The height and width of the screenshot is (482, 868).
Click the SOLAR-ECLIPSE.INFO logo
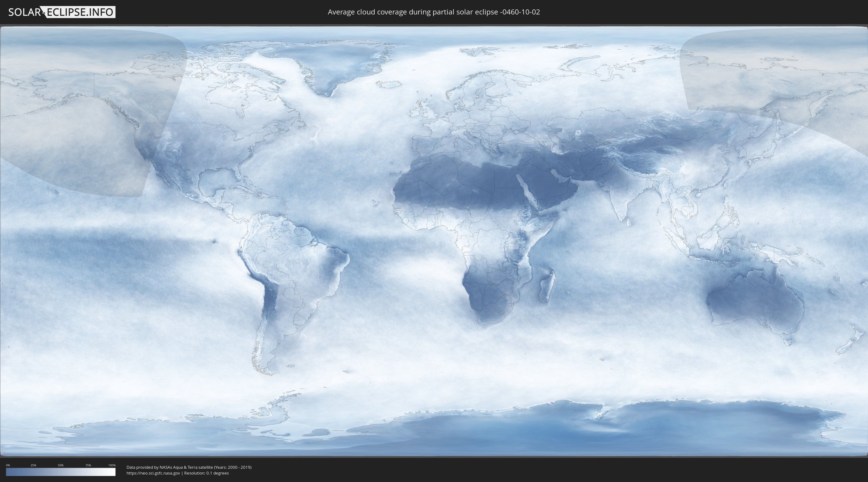point(62,12)
